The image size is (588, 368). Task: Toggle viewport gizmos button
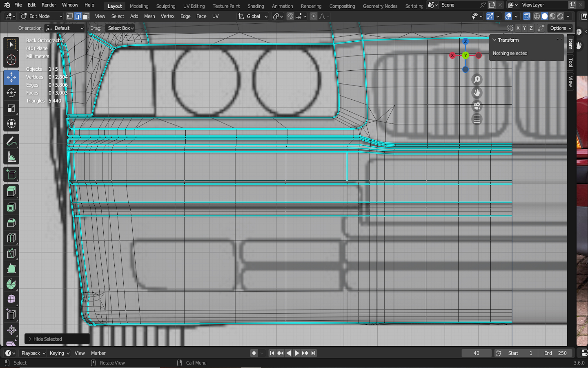(490, 16)
